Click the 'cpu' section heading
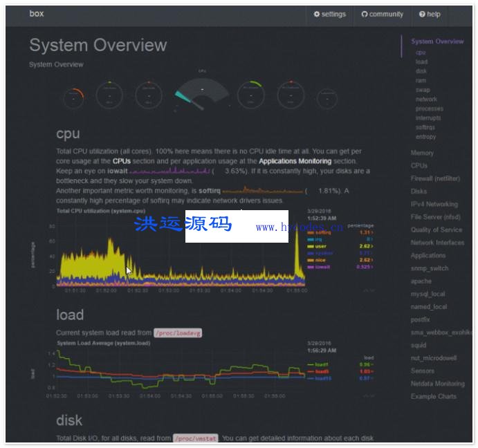The width and height of the screenshot is (478, 448). (x=68, y=134)
